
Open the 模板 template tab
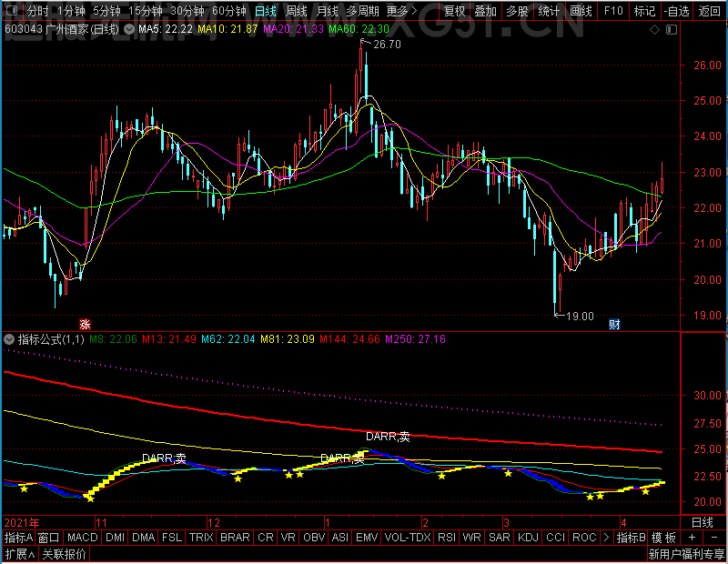click(664, 538)
